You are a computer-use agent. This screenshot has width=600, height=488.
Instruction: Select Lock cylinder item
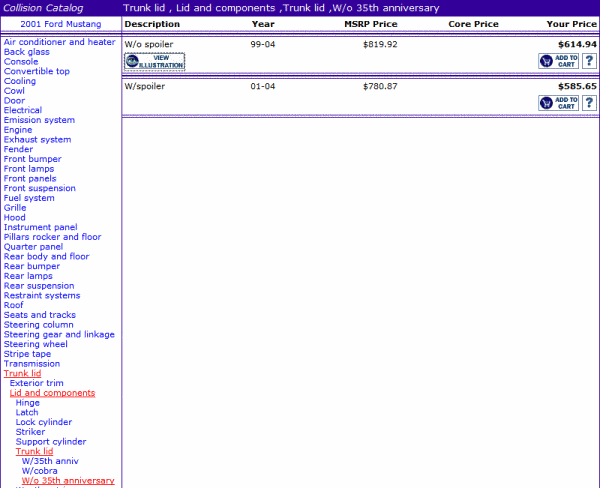44,422
